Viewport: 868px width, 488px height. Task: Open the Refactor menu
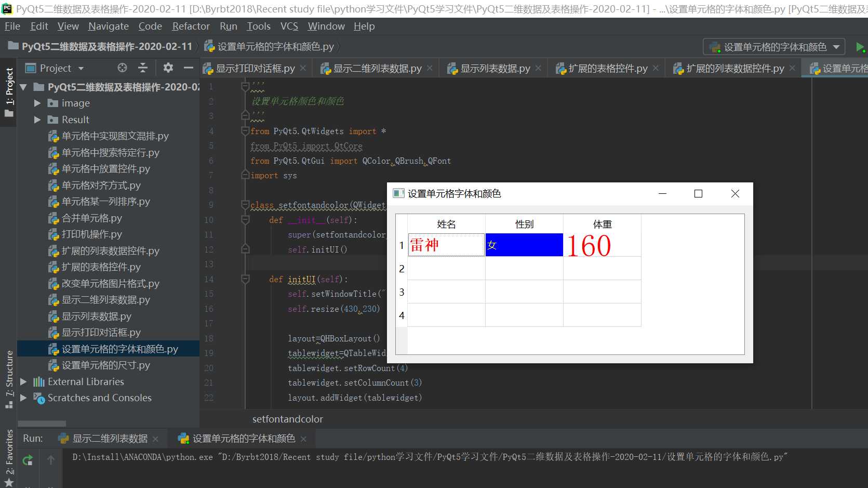coord(191,26)
